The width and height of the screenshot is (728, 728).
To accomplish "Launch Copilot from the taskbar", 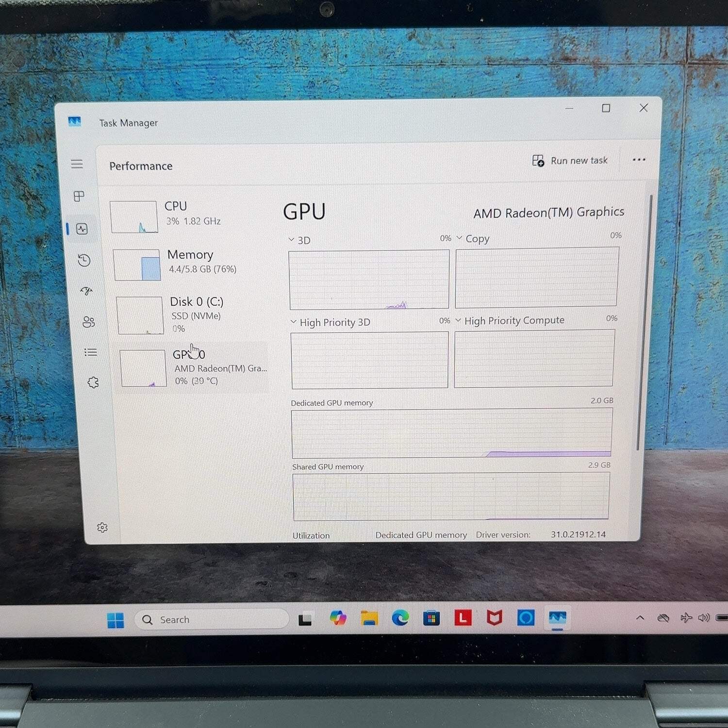I will pyautogui.click(x=338, y=618).
